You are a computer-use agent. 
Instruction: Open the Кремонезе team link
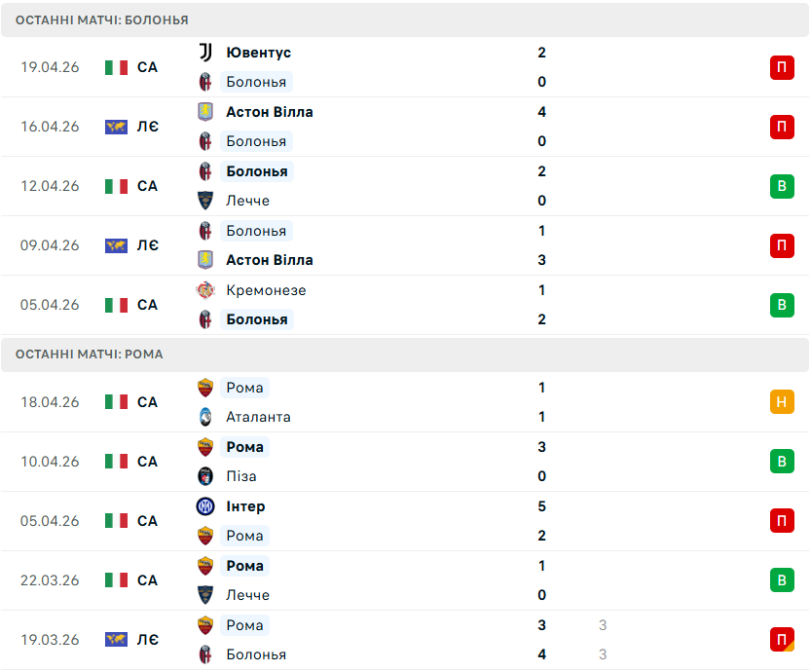click(x=266, y=290)
